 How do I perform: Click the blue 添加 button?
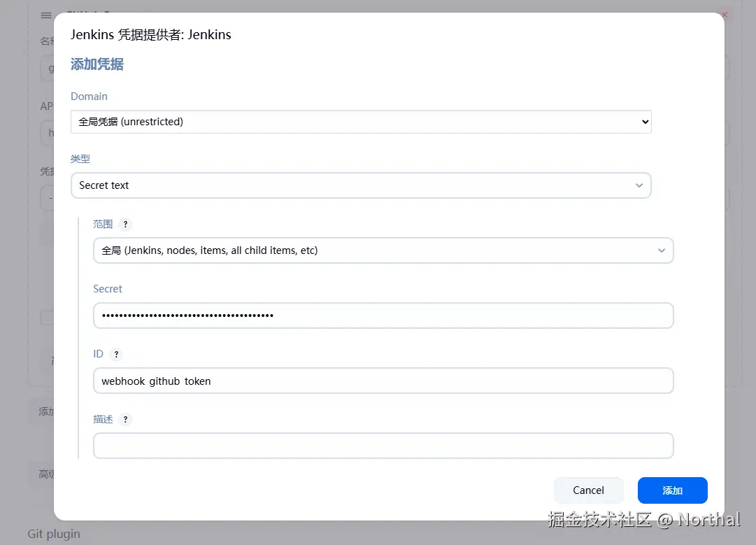672,490
